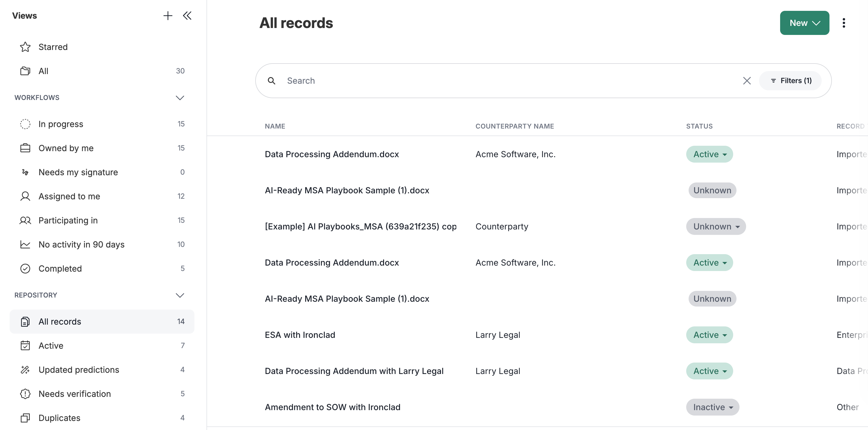This screenshot has height=430, width=868.
Task: Open Data Processing Addendum with Larry Legal record
Action: pyautogui.click(x=354, y=371)
